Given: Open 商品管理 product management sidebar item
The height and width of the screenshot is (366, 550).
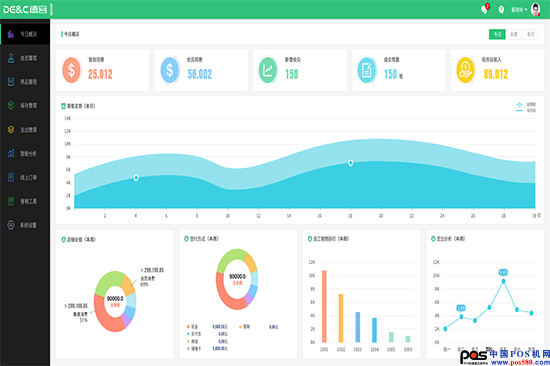Looking at the screenshot, I should tap(25, 82).
